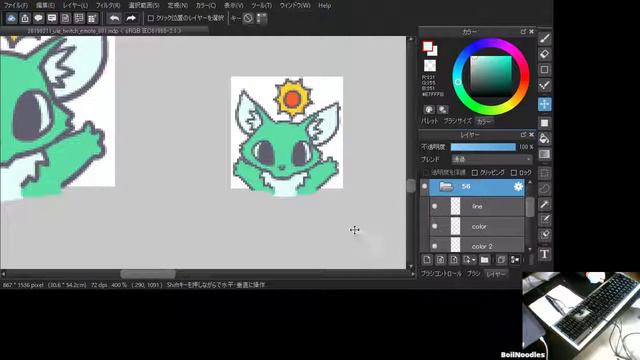Duplicate the layer with the copy icon
The image size is (640, 360).
(x=501, y=260)
